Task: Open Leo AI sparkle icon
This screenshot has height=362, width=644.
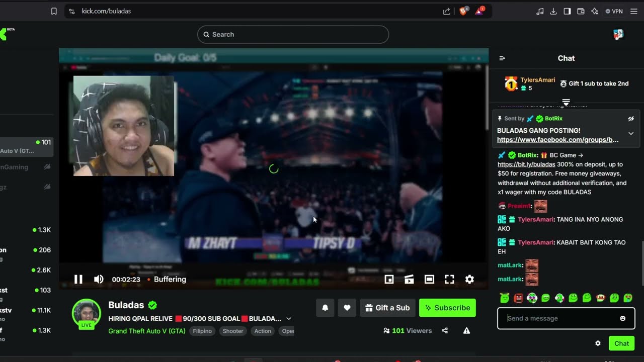Action: pos(594,11)
